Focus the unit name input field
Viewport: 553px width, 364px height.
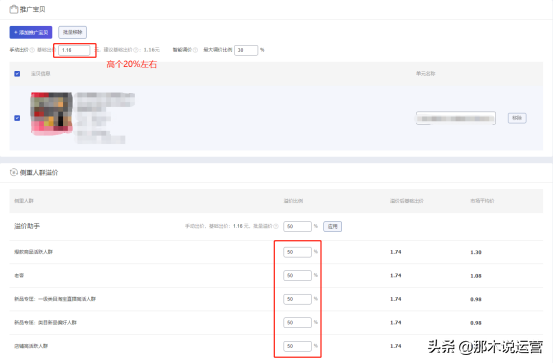point(456,118)
